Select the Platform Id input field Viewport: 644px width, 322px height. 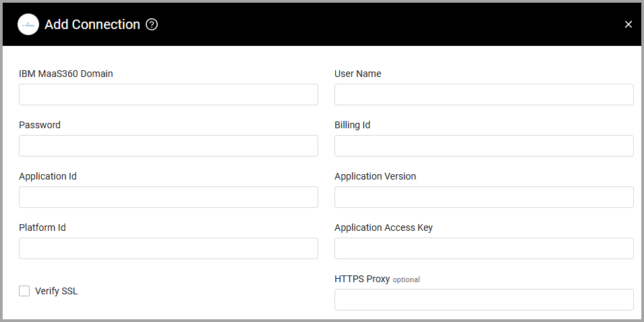point(169,248)
